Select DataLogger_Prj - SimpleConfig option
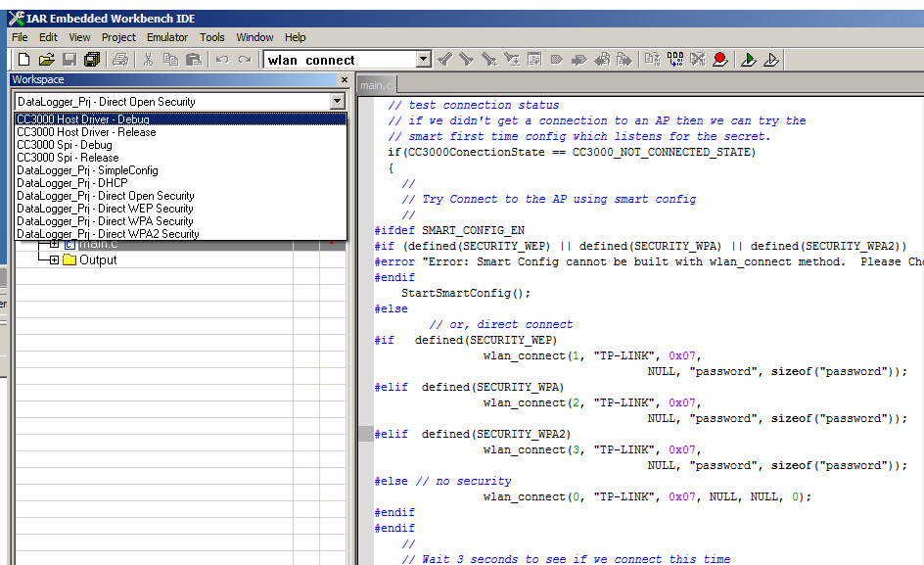This screenshot has width=924, height=565. (180, 169)
